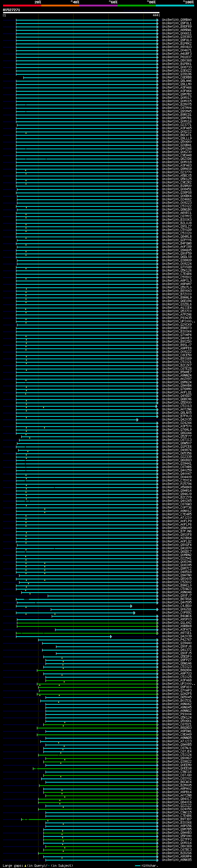This screenshot has width=197, height=868.
Task: Click the red 20% legend color bar
Action: click(x=22, y=6)
